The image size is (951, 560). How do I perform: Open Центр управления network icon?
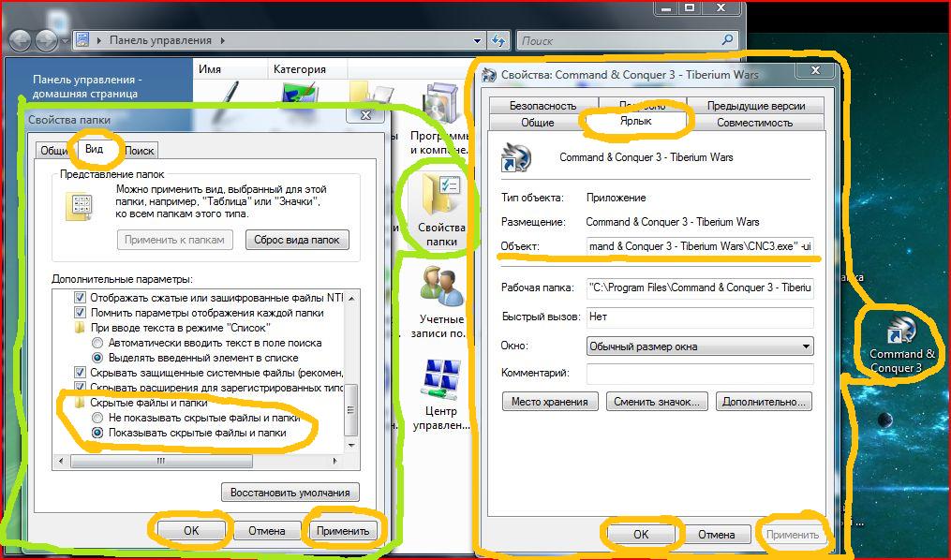pos(441,394)
